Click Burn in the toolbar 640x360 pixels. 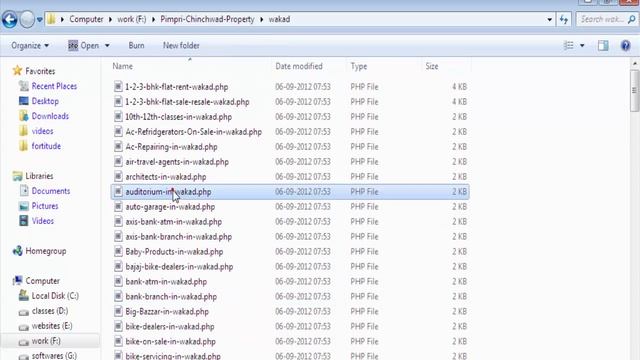point(136,45)
